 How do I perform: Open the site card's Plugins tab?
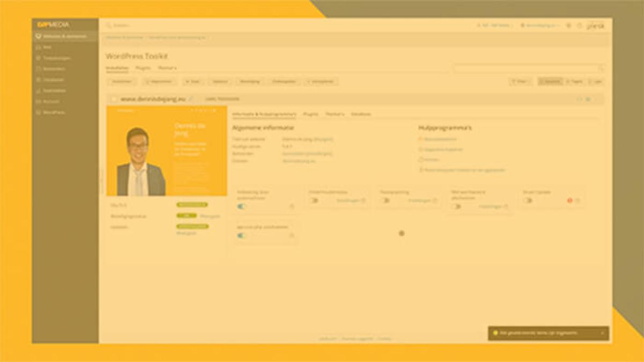point(311,114)
